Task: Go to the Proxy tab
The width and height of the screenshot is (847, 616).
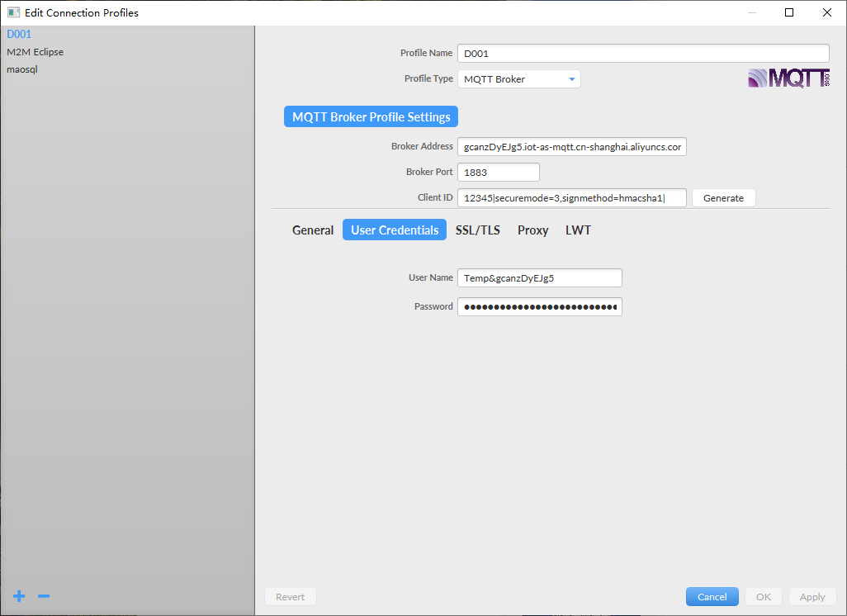Action: (x=532, y=230)
